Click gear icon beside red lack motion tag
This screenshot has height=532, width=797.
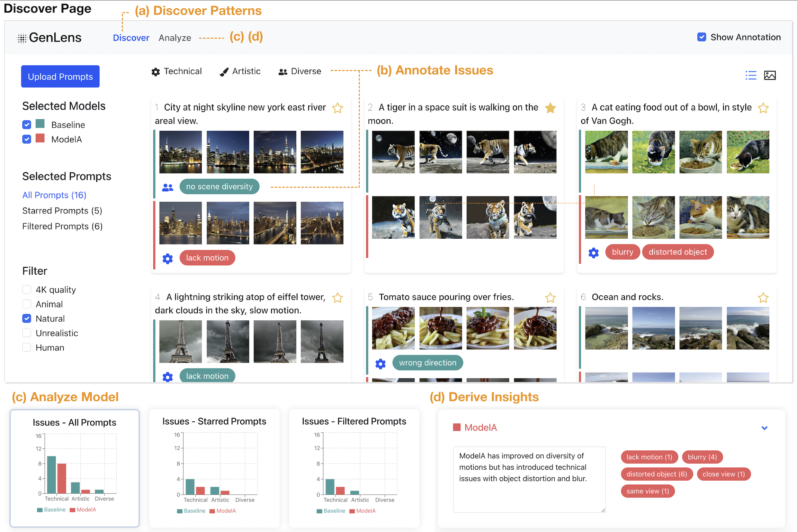(x=168, y=258)
